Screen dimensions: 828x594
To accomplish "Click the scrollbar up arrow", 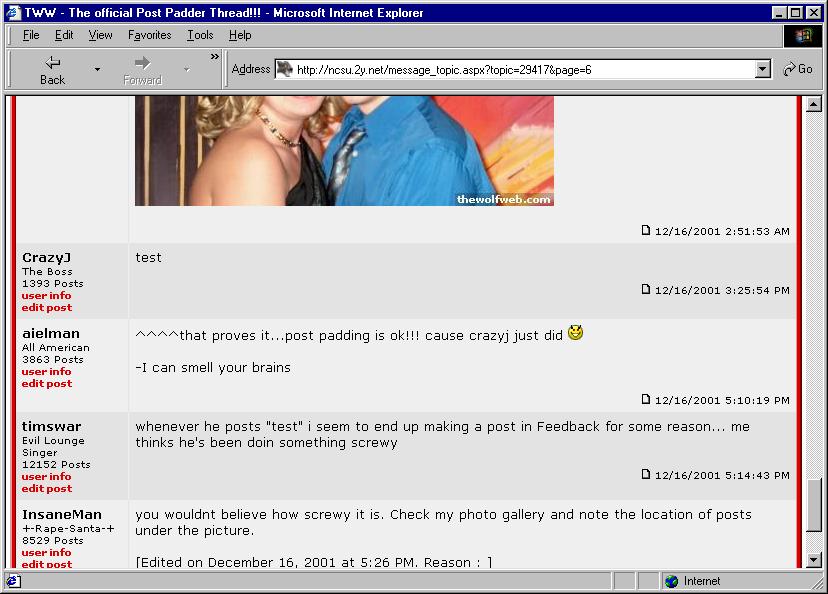I will (813, 104).
